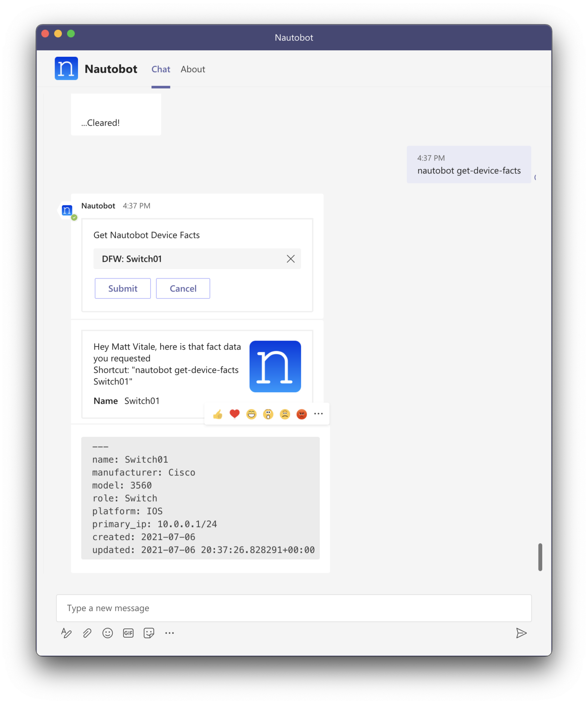This screenshot has width=588, height=704.
Task: Click the Nautobot app logo in header
Action: (66, 69)
